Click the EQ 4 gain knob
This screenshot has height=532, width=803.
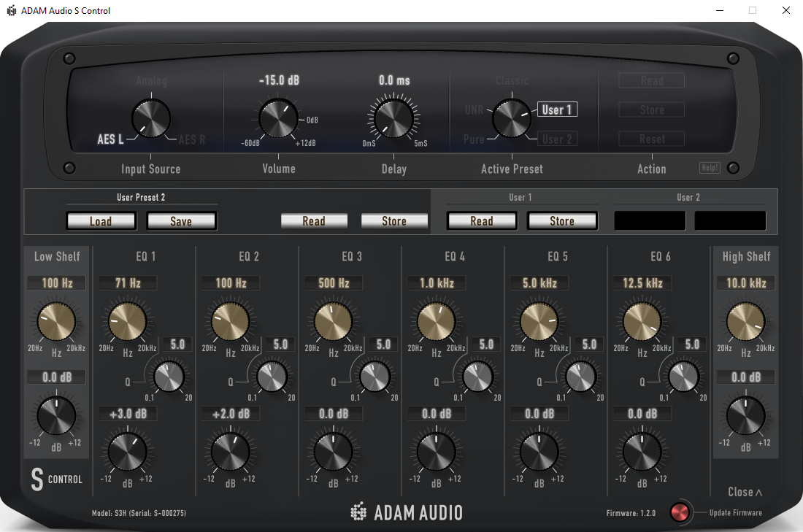[x=437, y=452]
